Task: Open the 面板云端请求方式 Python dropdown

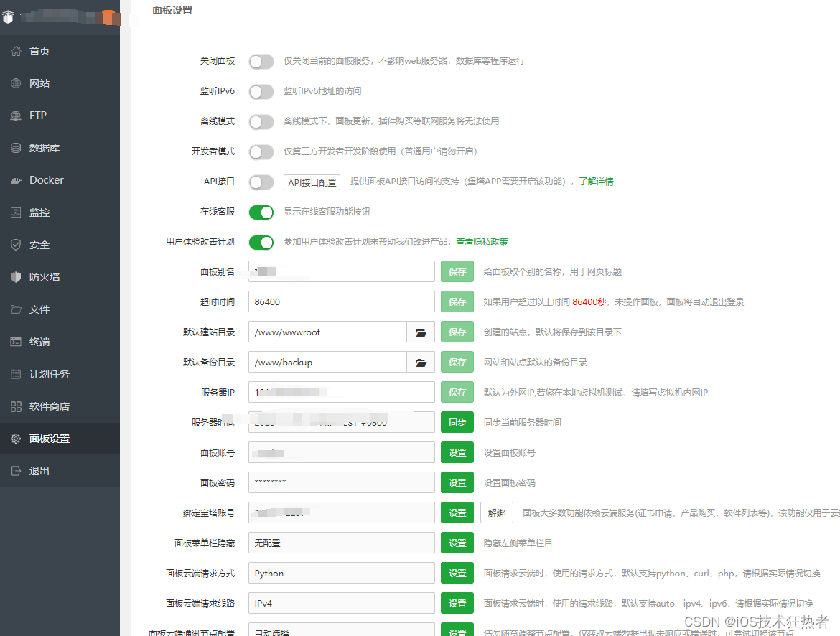Action: point(341,573)
